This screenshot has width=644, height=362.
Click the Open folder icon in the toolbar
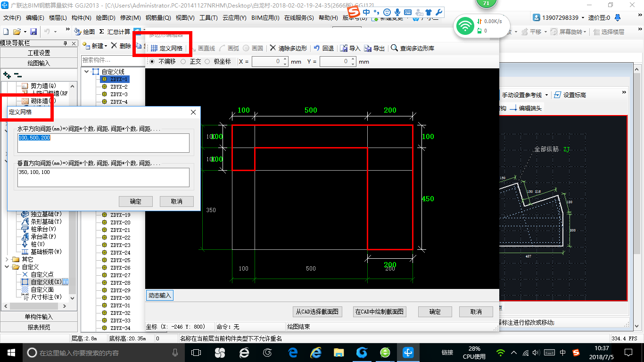(17, 32)
